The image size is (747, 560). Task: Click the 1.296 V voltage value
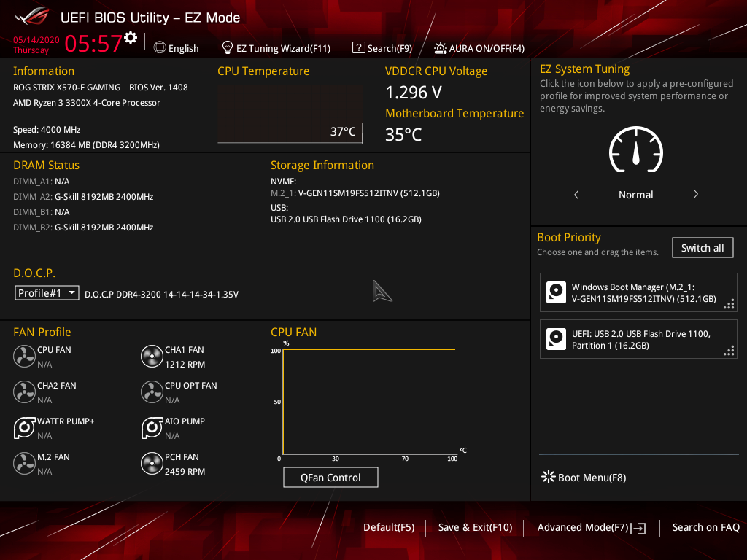pyautogui.click(x=414, y=93)
